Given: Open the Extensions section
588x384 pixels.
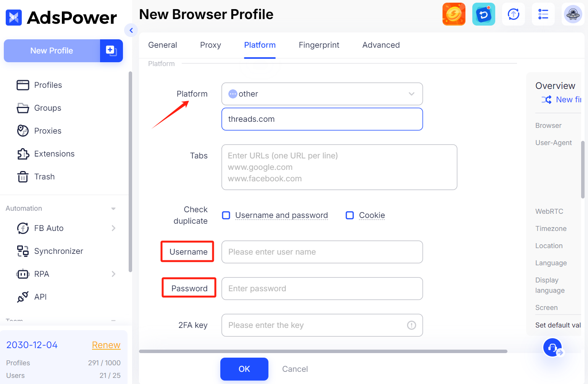Looking at the screenshot, I should tap(54, 153).
